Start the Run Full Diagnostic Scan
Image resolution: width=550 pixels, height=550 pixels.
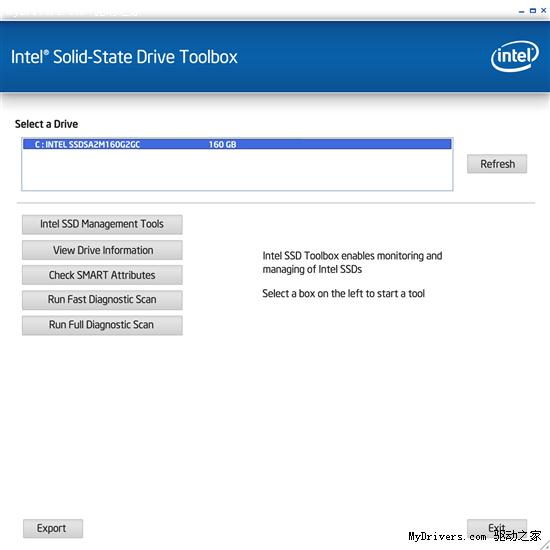point(102,325)
